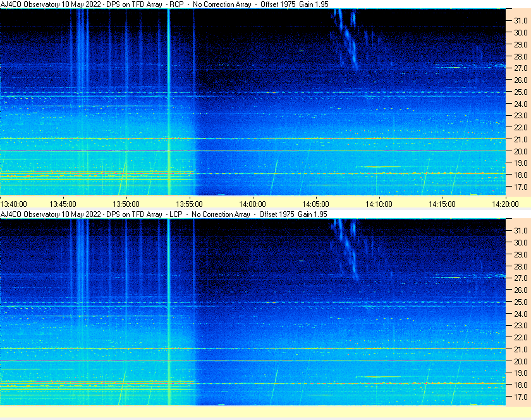The image size is (531, 420).
Task: Pick the 25.0 frequency label in LCP panel
Action: pos(521,302)
